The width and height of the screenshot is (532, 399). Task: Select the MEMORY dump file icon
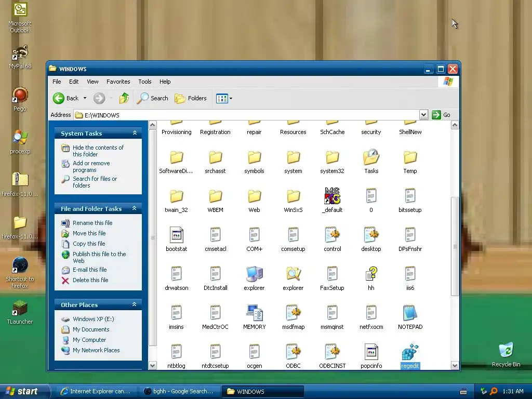tap(254, 312)
